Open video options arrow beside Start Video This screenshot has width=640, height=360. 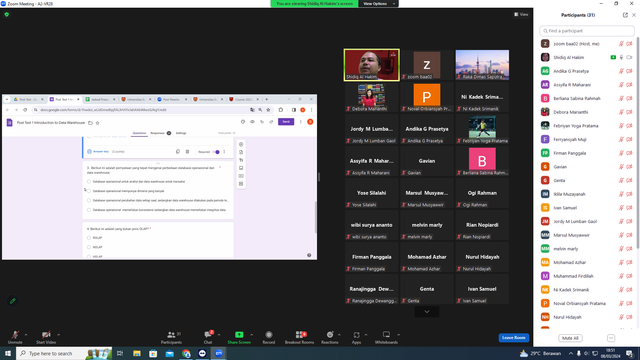pyautogui.click(x=59, y=335)
